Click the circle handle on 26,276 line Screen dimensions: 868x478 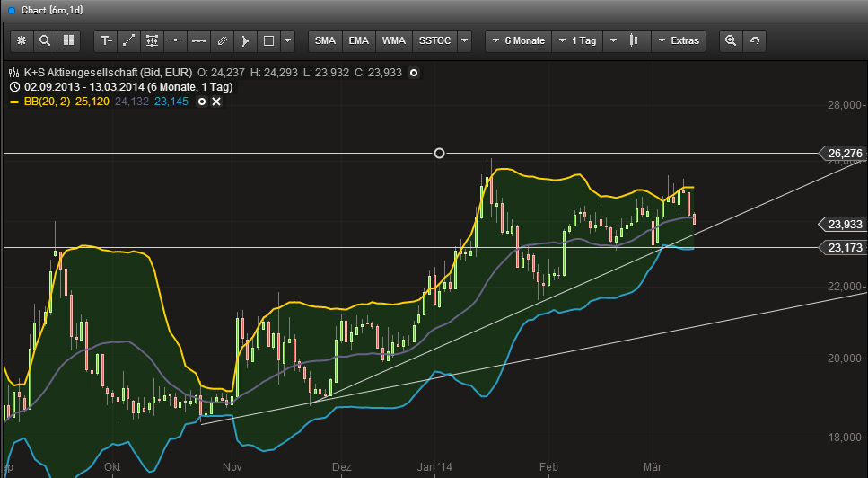tap(439, 154)
